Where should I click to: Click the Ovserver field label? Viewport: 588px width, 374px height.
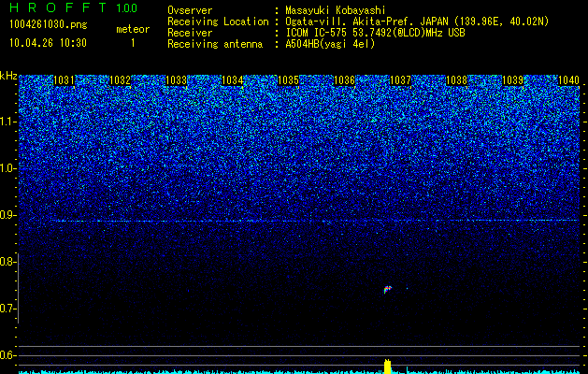[190, 10]
